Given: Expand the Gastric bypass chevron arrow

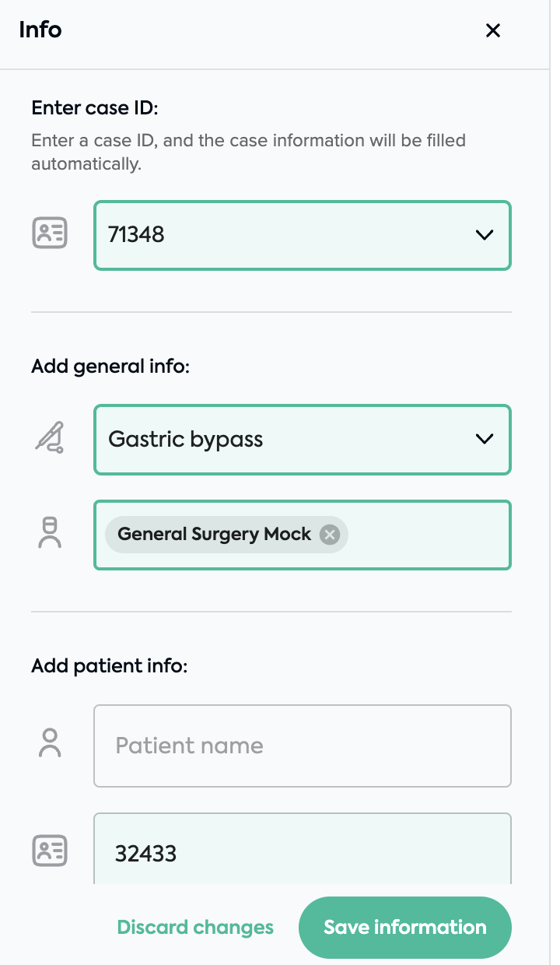Looking at the screenshot, I should [484, 439].
